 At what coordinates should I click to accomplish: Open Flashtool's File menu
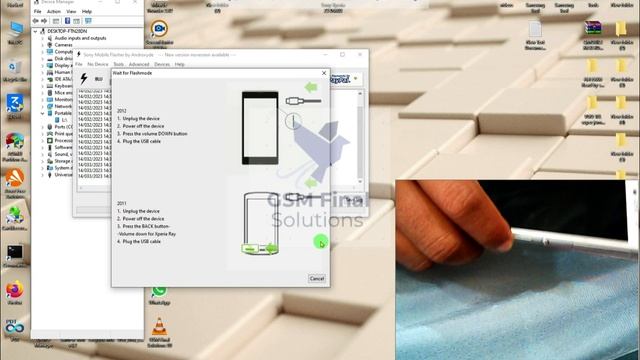tap(79, 64)
